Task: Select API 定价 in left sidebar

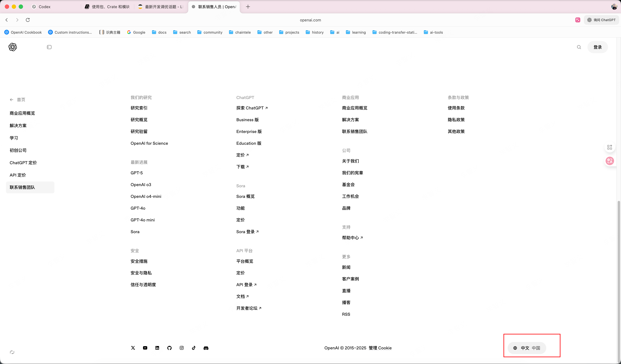Action: 18,175
